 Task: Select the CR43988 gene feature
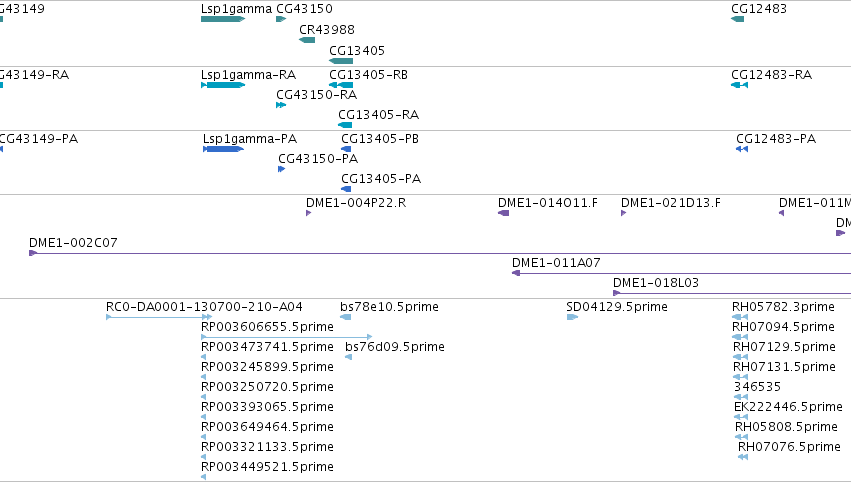click(307, 40)
